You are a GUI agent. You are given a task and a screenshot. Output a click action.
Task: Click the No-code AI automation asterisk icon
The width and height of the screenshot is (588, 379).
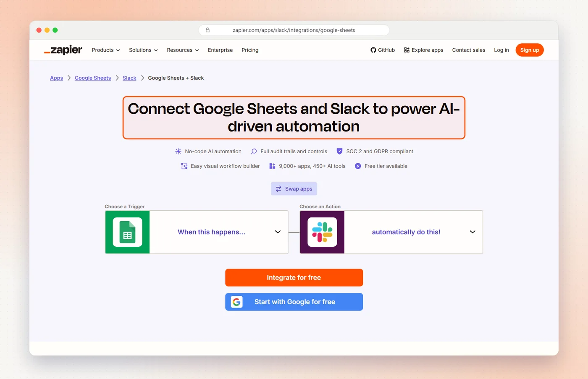178,152
